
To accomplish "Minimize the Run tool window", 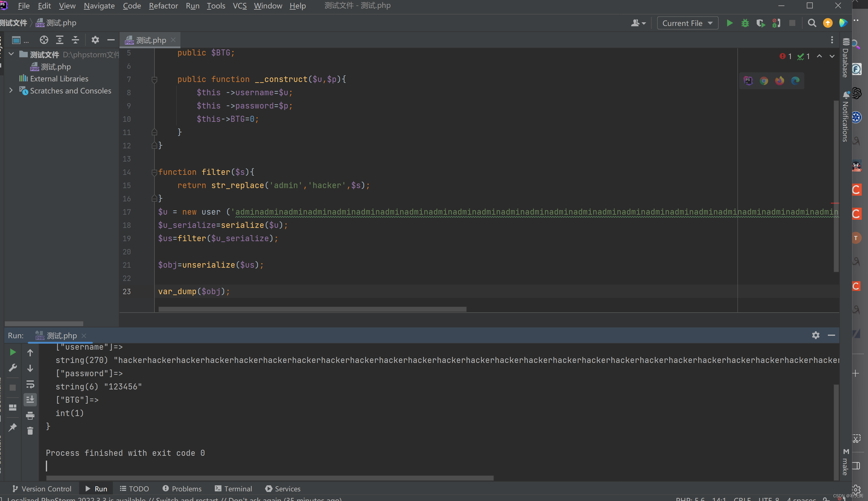I will tap(831, 335).
